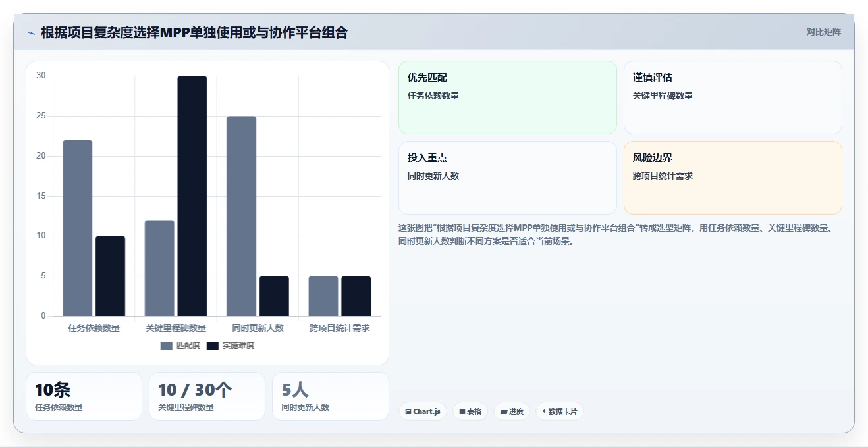Click the 实施难度 legend label
This screenshot has height=447, width=868.
point(238,346)
